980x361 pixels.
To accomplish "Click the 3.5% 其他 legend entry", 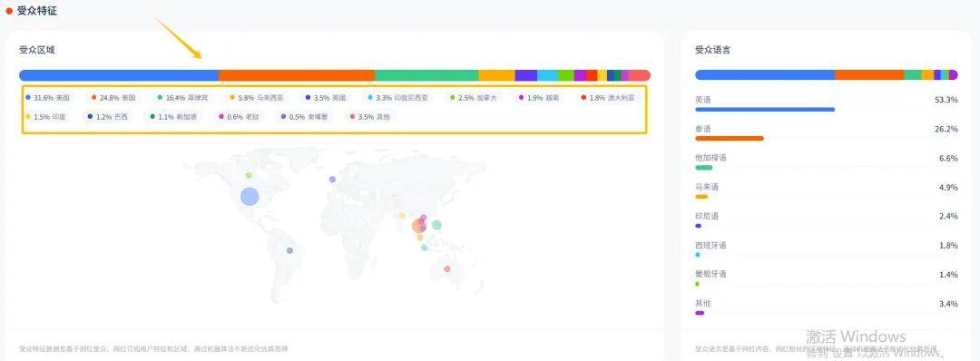I will pos(370,117).
